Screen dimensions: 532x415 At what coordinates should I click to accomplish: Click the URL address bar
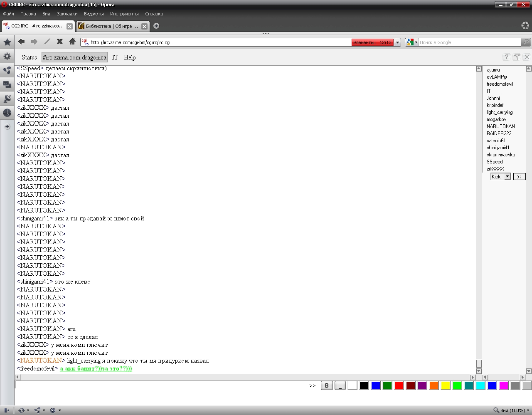coord(220,42)
